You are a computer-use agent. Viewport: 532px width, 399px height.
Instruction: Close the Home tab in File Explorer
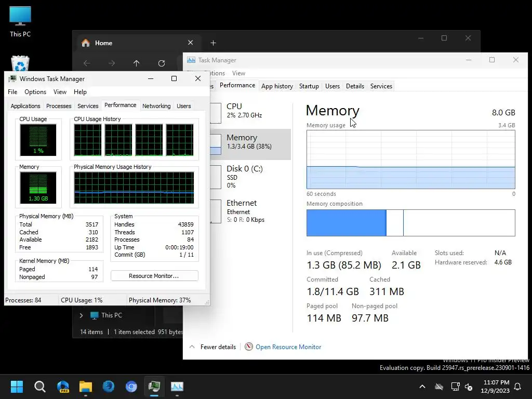[190, 43]
